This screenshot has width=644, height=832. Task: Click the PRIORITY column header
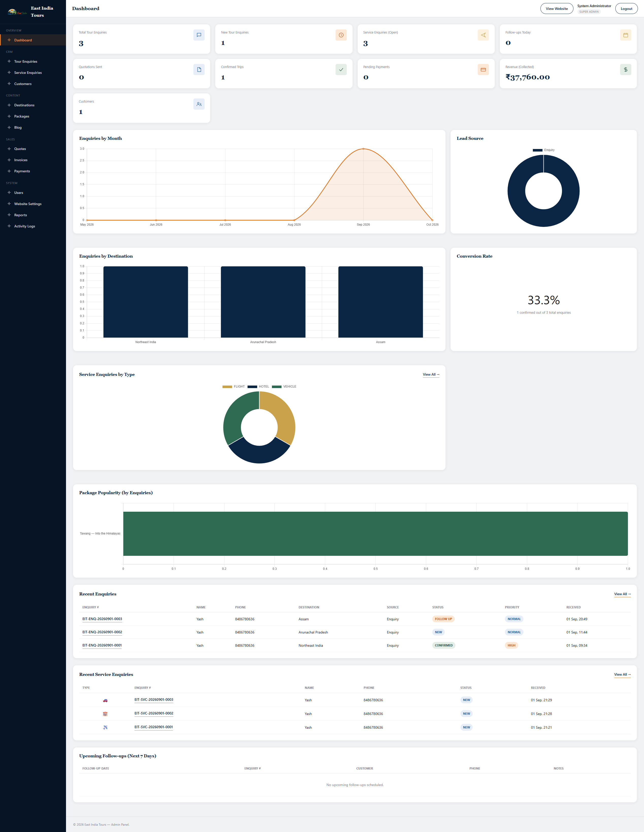click(x=512, y=607)
